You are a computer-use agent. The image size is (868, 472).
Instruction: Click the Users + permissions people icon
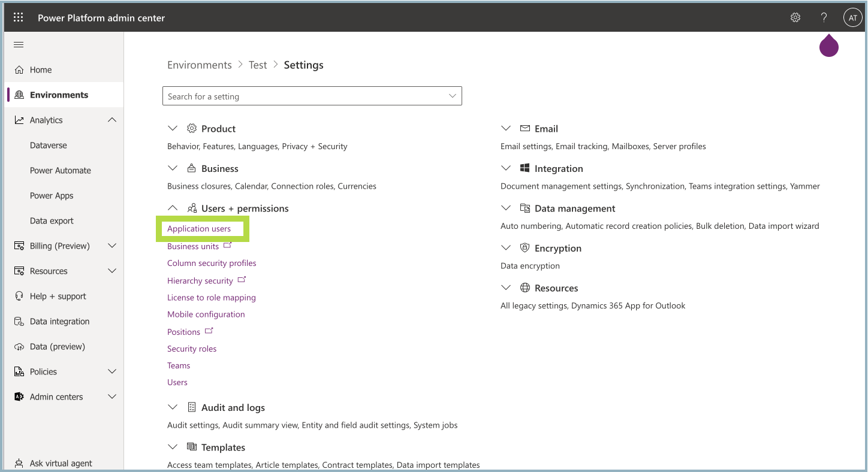click(192, 208)
